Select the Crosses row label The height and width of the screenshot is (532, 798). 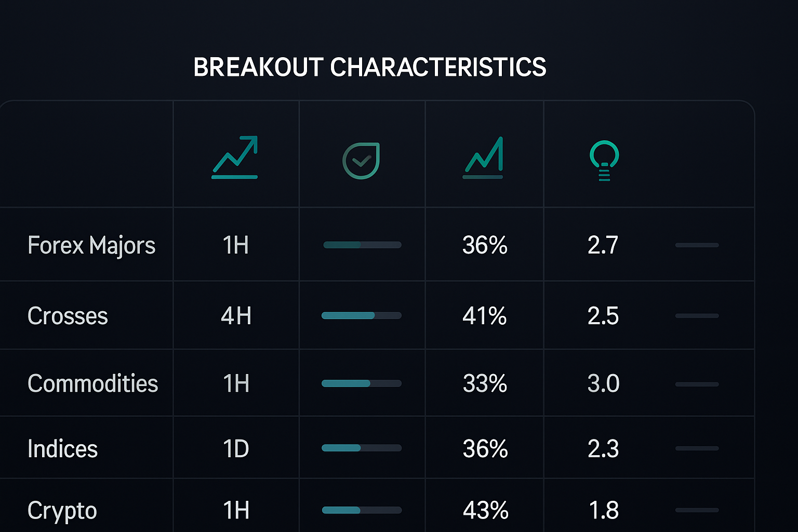coord(68,316)
